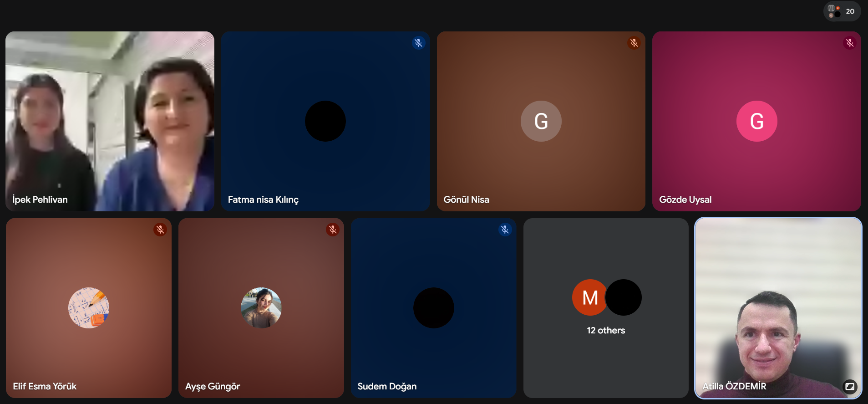Click muted mic icon on Gözde Uysal tile

[x=849, y=43]
